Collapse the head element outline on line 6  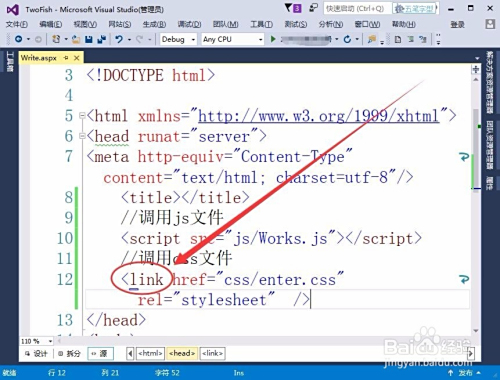click(x=82, y=136)
